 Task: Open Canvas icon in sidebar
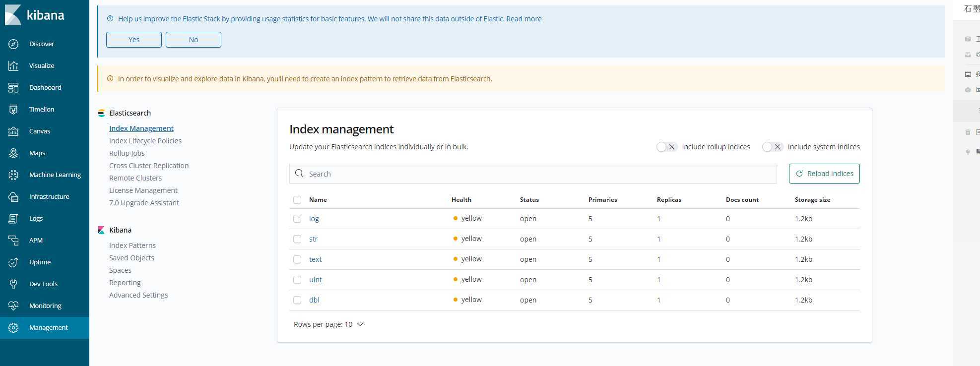tap(13, 131)
